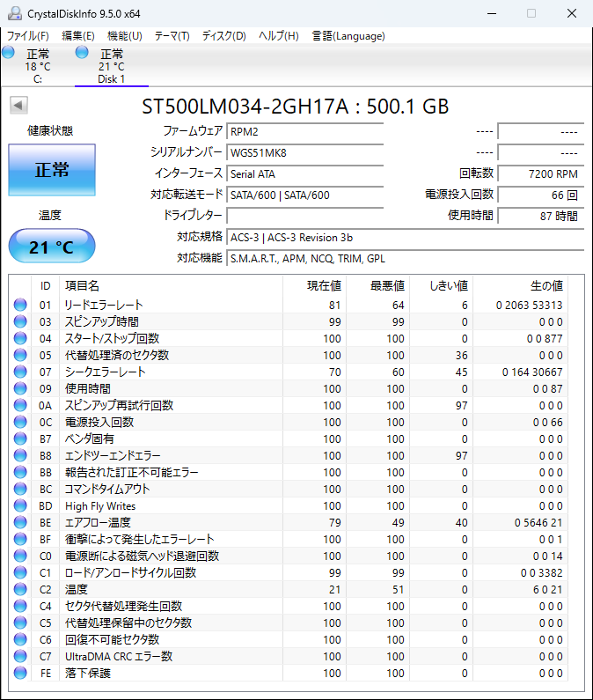Click status orb for C6 回復不可能セクタ数
This screenshot has width=593, height=700.
pyautogui.click(x=20, y=639)
